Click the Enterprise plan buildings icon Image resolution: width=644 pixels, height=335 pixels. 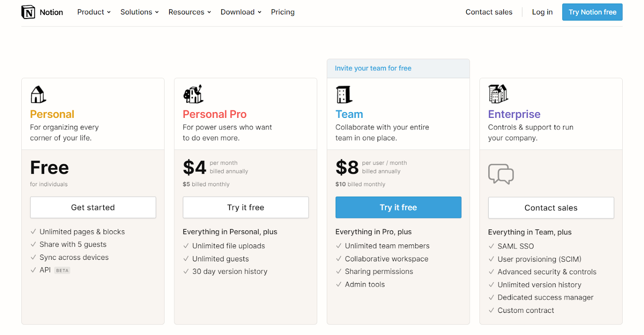(498, 94)
